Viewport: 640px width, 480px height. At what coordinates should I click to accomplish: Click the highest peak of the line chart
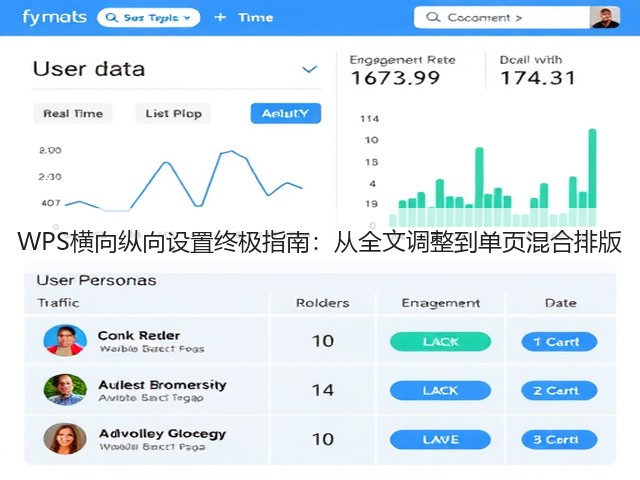[231, 151]
